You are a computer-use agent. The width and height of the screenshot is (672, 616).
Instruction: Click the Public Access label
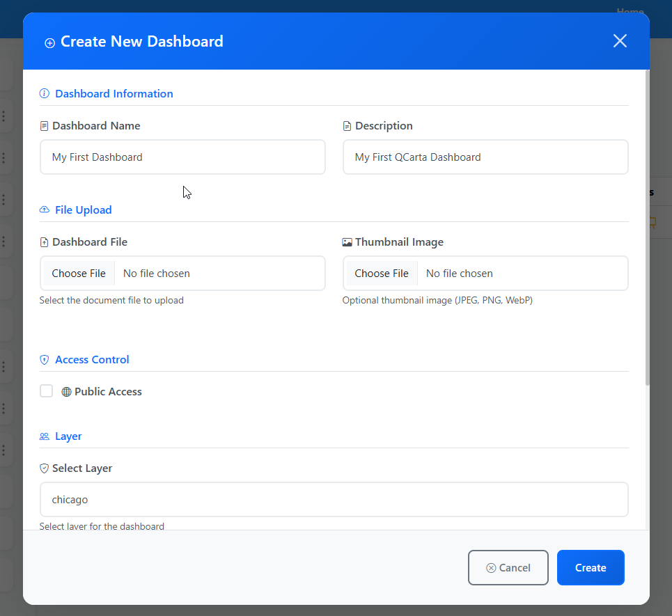(108, 392)
